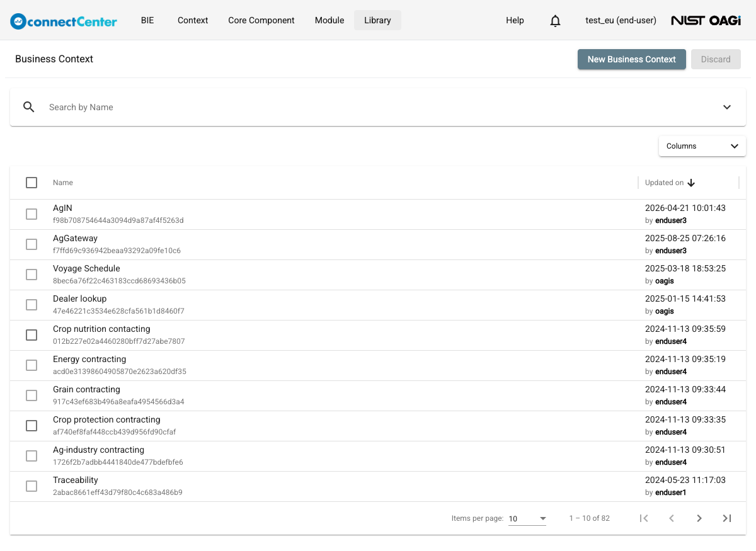The image size is (756, 551).
Task: Check Crop protection contacting row checkbox
Action: [31, 426]
